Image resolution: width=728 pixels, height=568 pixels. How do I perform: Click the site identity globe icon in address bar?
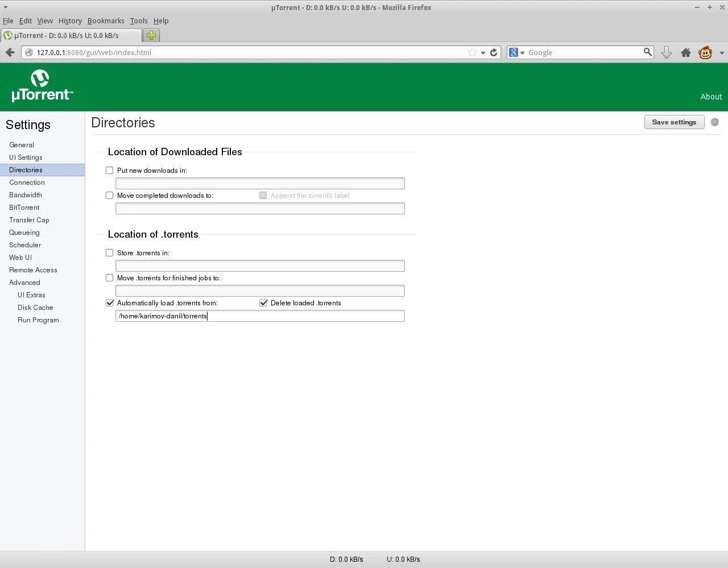pos(29,52)
